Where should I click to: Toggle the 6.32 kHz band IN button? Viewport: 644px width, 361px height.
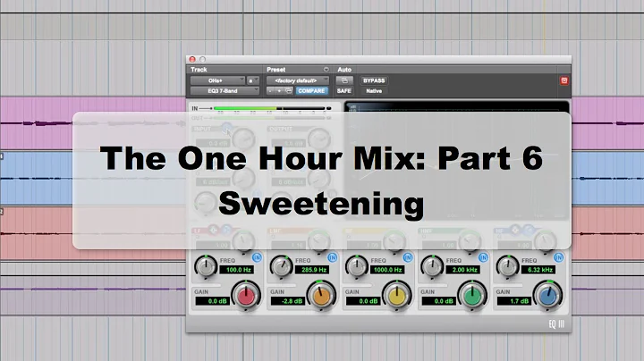[x=558, y=257]
